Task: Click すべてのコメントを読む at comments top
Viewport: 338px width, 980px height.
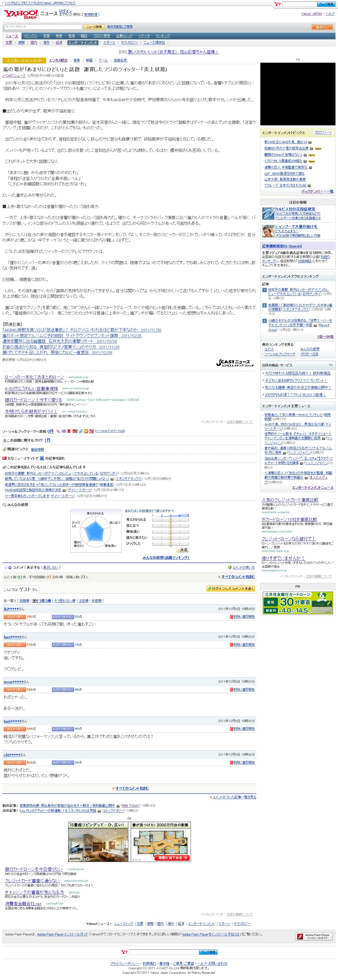Action: (238, 577)
